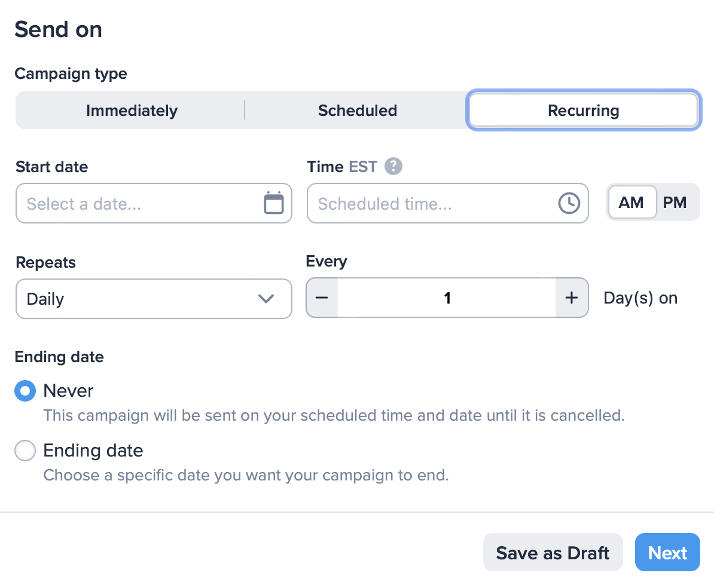
Task: Increase the Every value with plus
Action: tap(572, 298)
